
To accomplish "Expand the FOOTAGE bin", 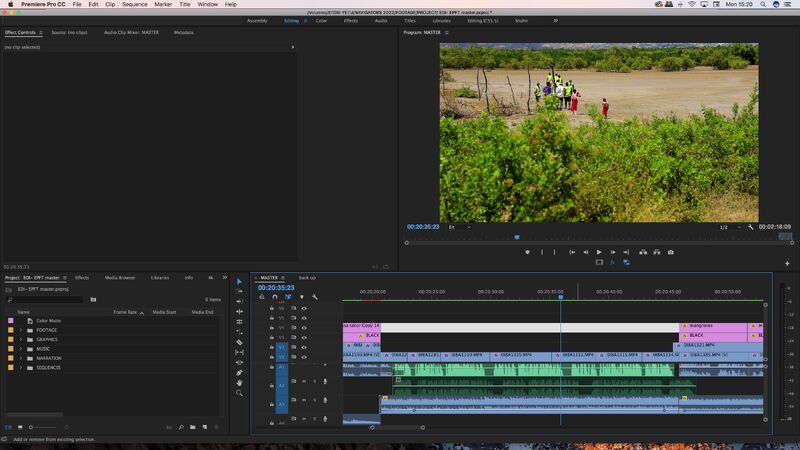I will [21, 330].
